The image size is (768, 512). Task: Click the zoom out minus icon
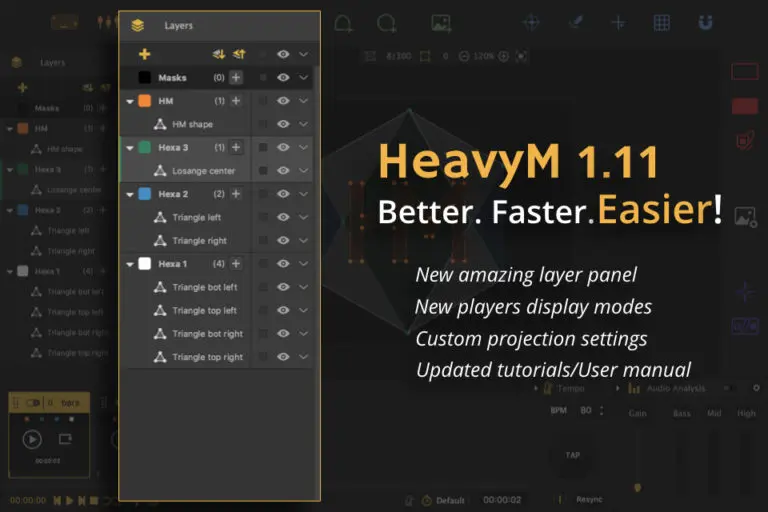[x=464, y=56]
